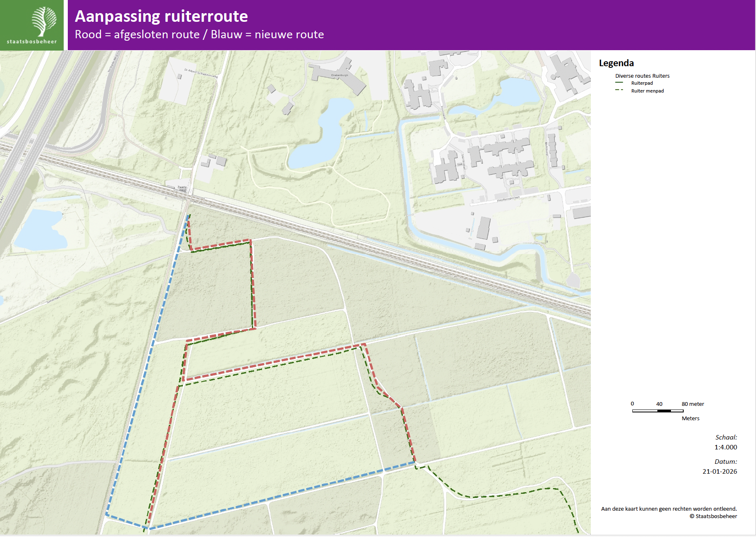Click the Dr Albert Schweitzerweg street label
The image size is (756, 537).
(x=201, y=73)
